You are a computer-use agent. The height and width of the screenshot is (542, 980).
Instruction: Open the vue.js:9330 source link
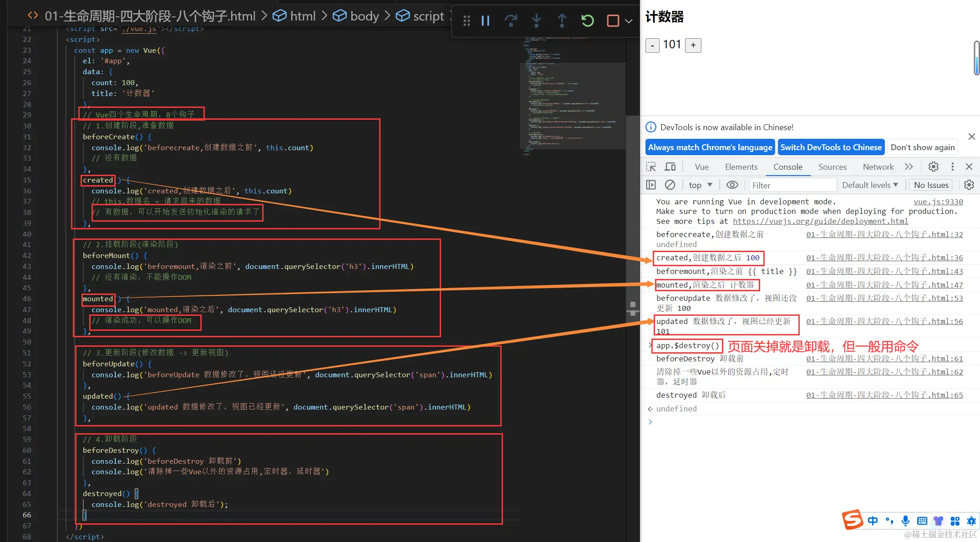pyautogui.click(x=938, y=202)
